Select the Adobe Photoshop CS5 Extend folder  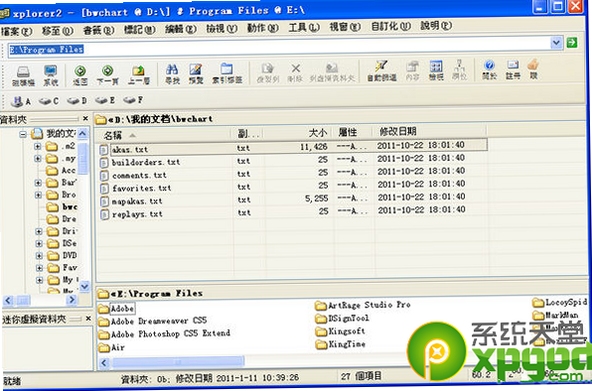tap(164, 334)
